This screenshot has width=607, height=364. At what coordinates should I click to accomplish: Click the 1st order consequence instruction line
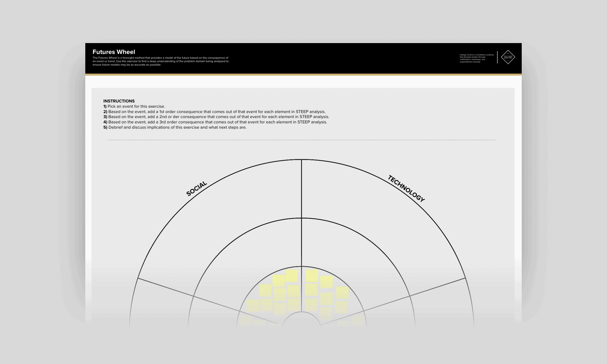(x=214, y=112)
